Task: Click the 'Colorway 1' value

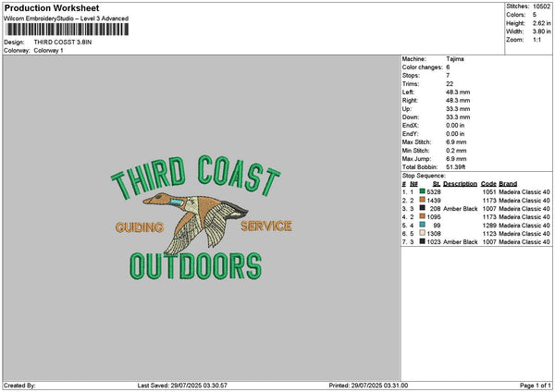Action: coord(48,51)
